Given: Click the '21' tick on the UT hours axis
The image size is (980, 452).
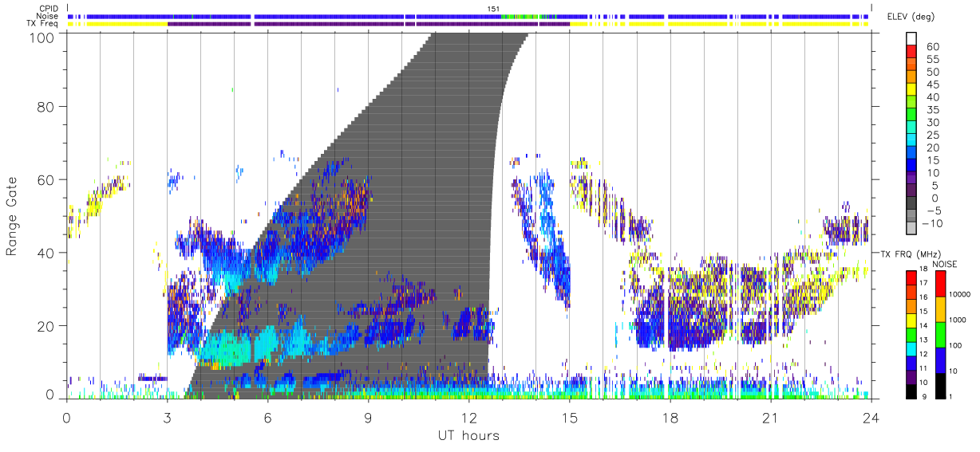Looking at the screenshot, I should point(770,418).
